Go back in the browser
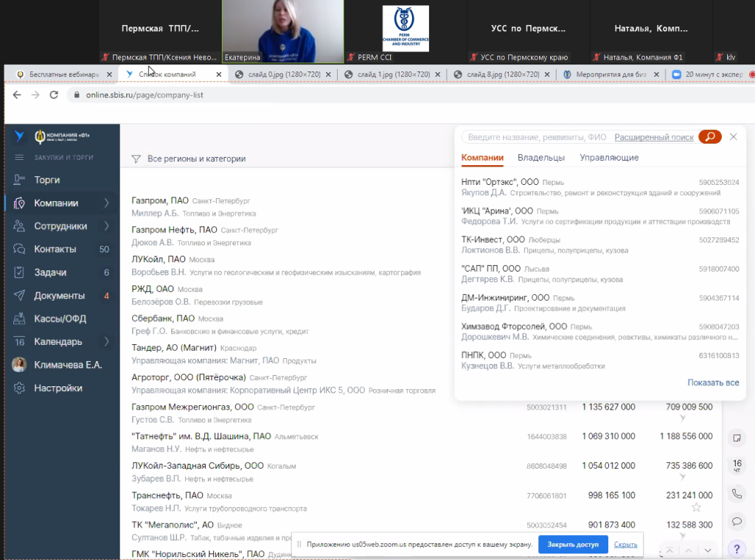755x560 pixels. pos(17,95)
